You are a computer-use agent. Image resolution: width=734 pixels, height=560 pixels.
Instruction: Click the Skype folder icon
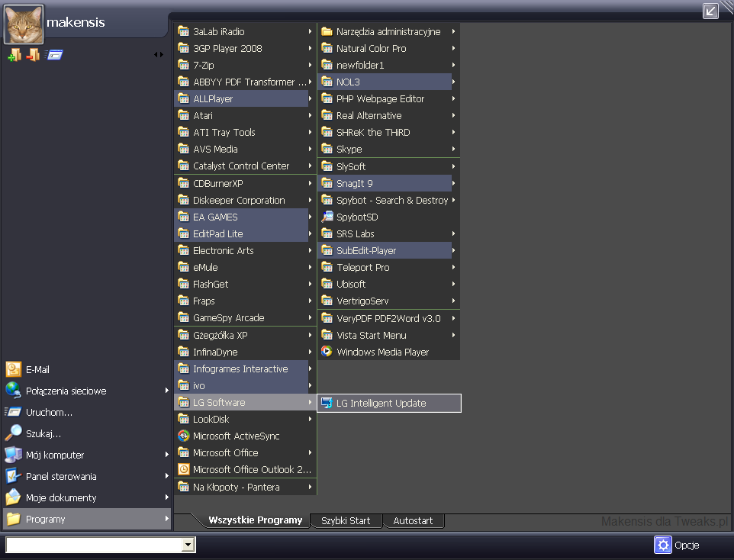click(327, 149)
